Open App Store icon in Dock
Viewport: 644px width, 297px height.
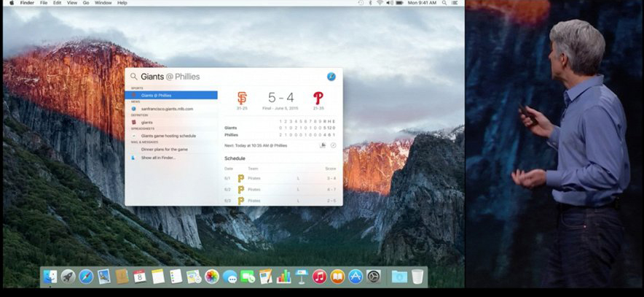point(356,277)
